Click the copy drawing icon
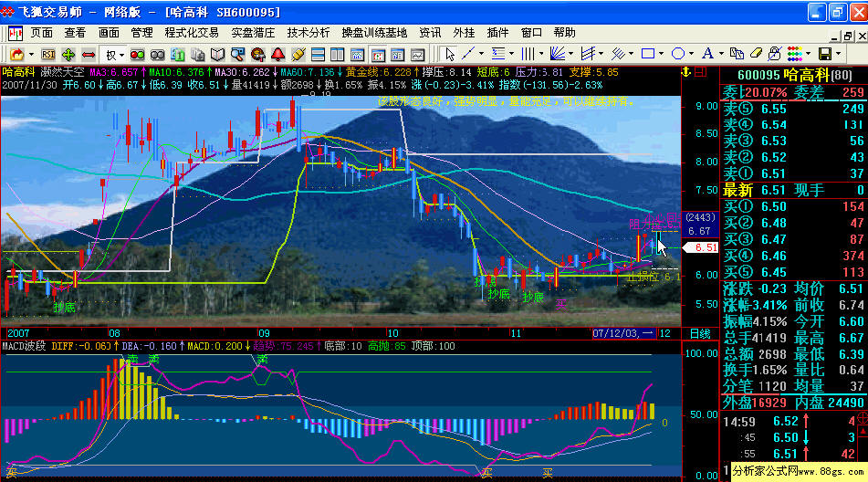 coord(737,54)
